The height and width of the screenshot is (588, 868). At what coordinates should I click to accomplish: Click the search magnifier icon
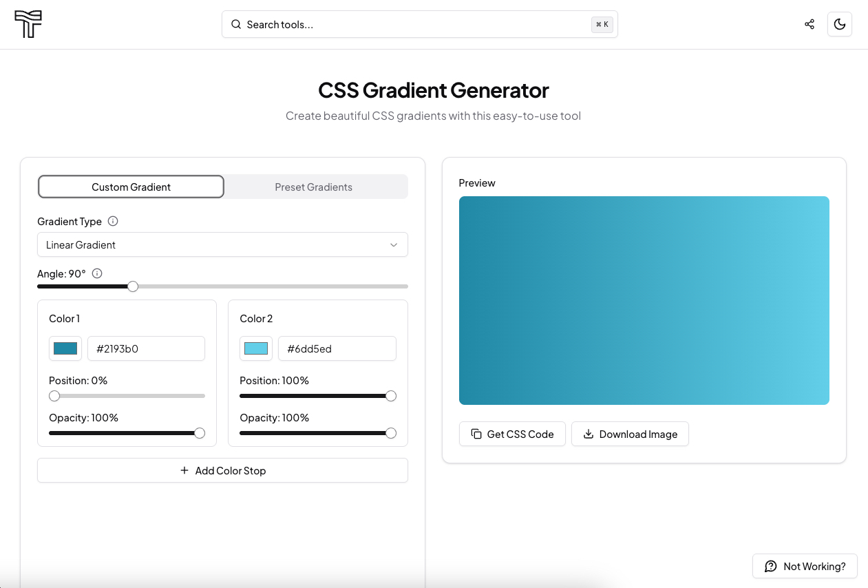[235, 23]
